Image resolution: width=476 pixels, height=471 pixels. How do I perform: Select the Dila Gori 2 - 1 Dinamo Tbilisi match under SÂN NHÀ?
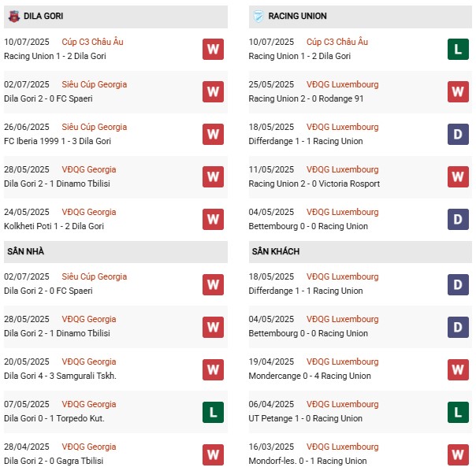pyautogui.click(x=60, y=333)
